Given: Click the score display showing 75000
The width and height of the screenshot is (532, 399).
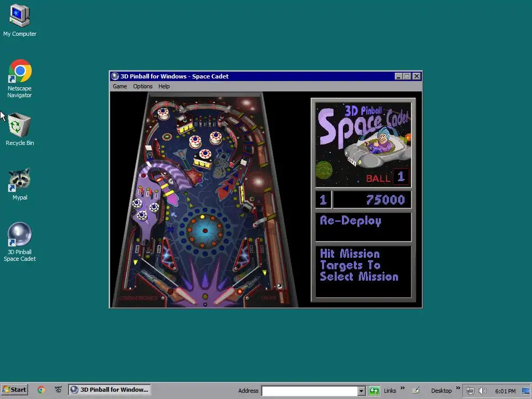Looking at the screenshot, I should (x=372, y=199).
